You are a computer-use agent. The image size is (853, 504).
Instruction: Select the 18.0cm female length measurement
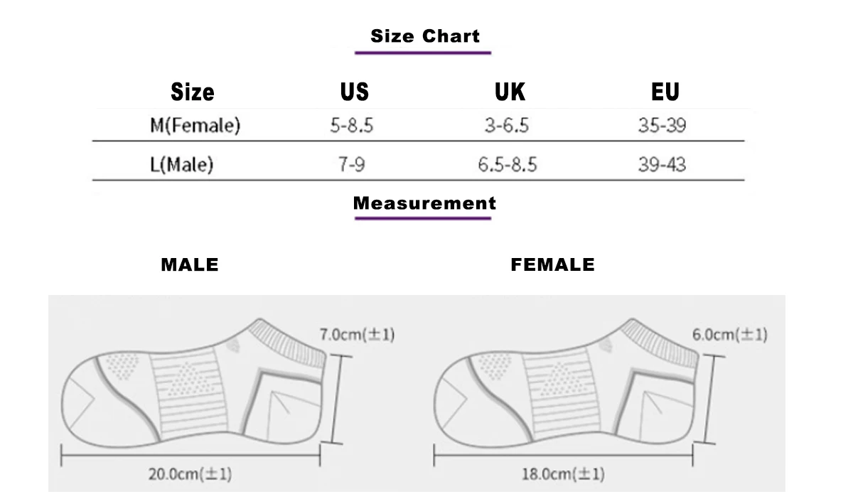coord(562,474)
